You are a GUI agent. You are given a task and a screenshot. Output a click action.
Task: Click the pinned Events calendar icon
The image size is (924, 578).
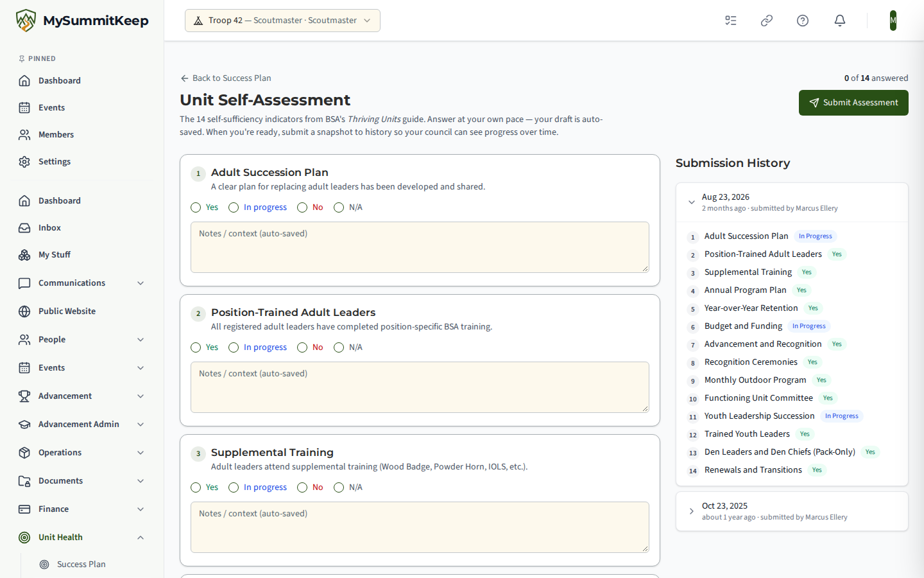coord(24,107)
